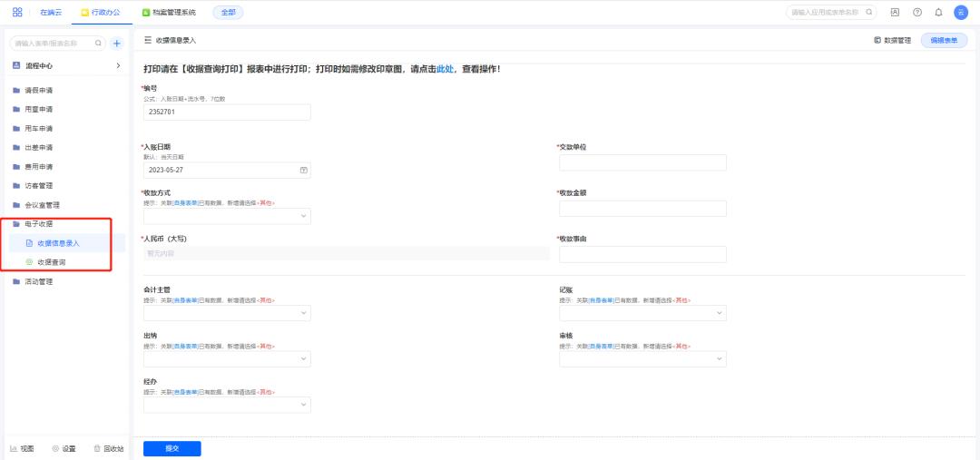980x460 pixels.
Task: Focus the top application search box
Action: coord(831,12)
